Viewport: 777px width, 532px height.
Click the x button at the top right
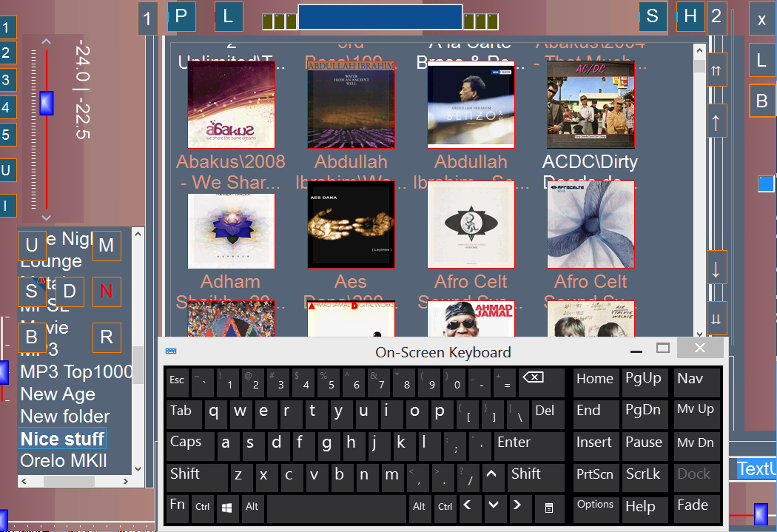[x=762, y=18]
